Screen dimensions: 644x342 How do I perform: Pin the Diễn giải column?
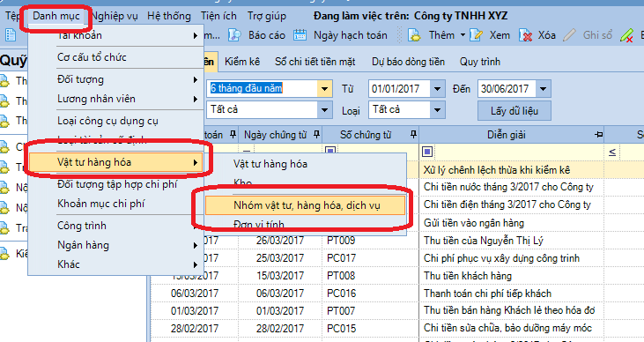pyautogui.click(x=598, y=134)
